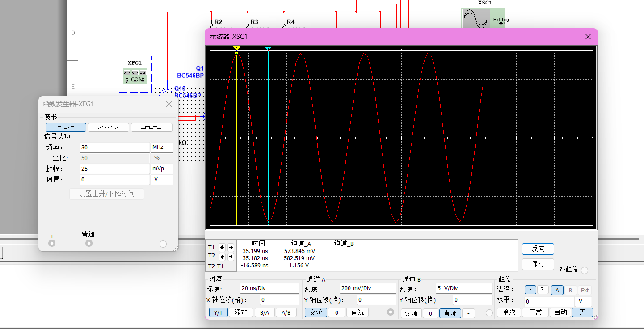
Task: Click the T2-T1 readout 1.156 V
Action: pos(299,266)
